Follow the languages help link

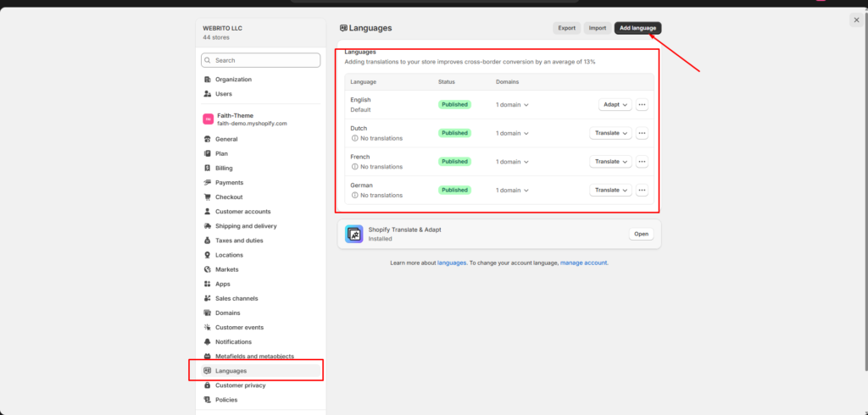coord(452,263)
